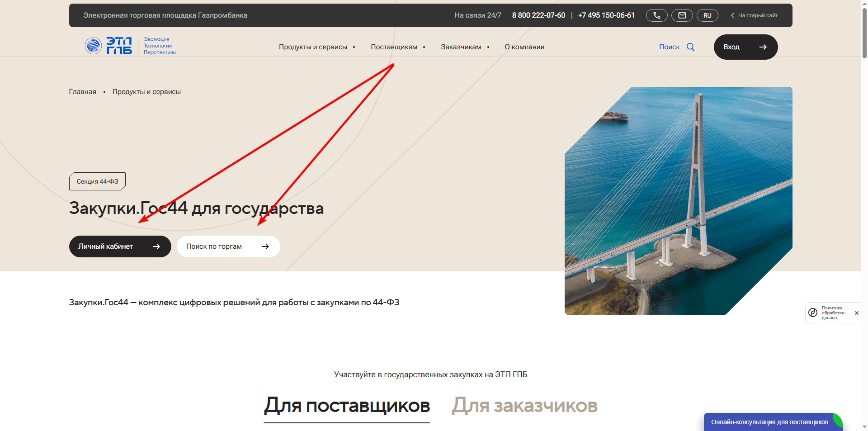Call the number +7 495 150-06-61
The image size is (868, 431).
click(x=606, y=15)
